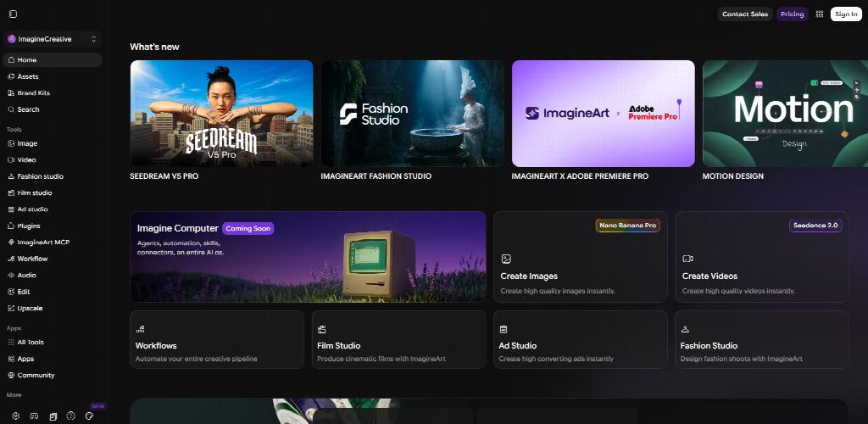Select the Audio tool in sidebar
This screenshot has height=424, width=868.
52,275
